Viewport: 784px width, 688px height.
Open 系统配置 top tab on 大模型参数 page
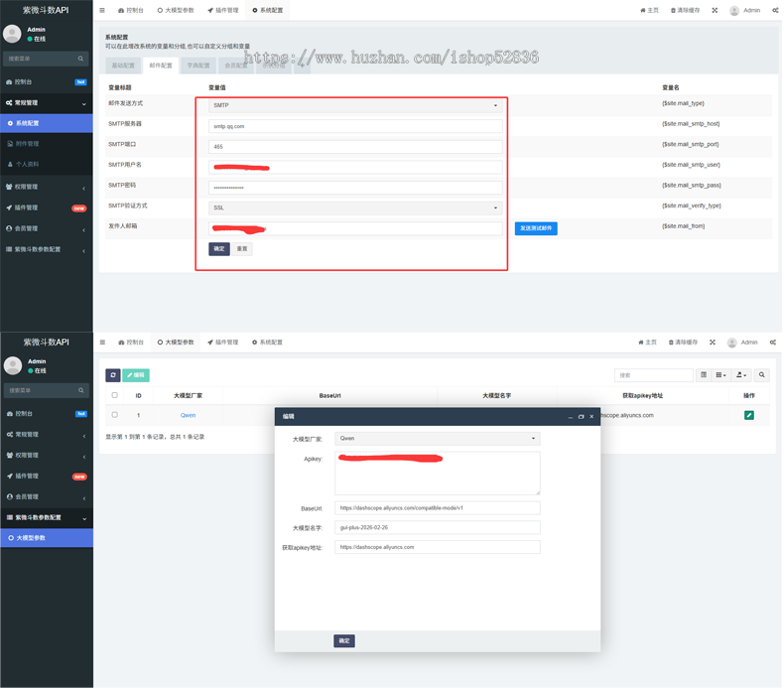[268, 343]
